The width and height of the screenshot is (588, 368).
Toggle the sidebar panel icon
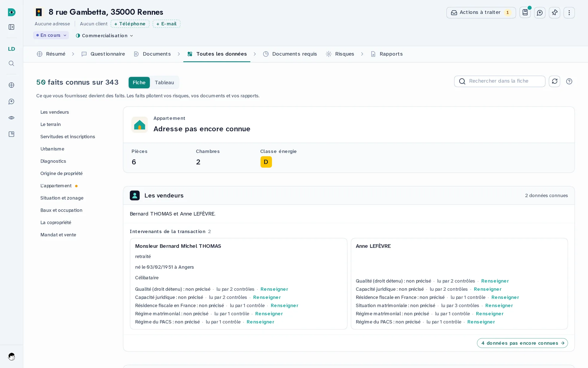point(11,27)
